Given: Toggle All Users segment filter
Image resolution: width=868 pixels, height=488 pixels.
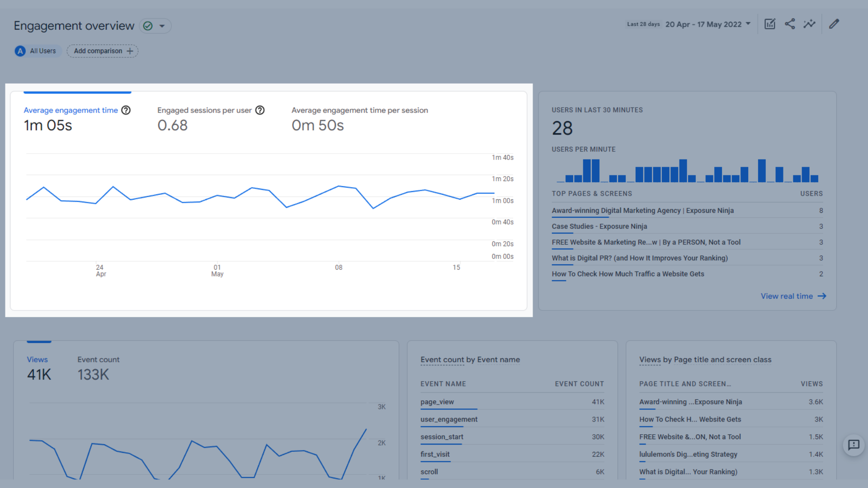Looking at the screenshot, I should 38,51.
